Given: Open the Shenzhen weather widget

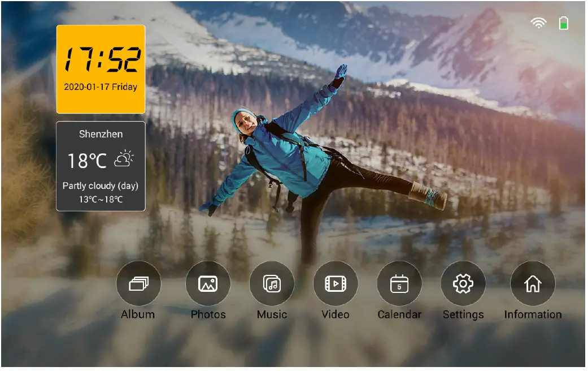Looking at the screenshot, I should point(100,165).
